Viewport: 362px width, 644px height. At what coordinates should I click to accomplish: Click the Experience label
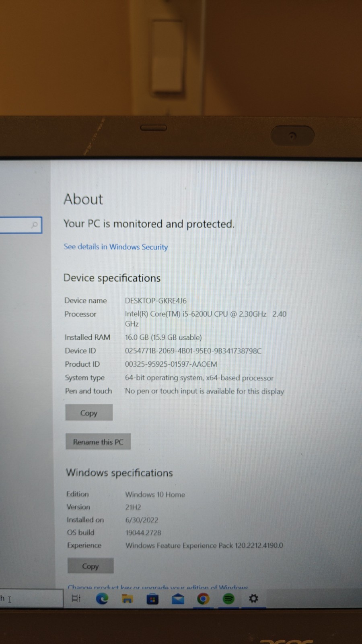84,545
